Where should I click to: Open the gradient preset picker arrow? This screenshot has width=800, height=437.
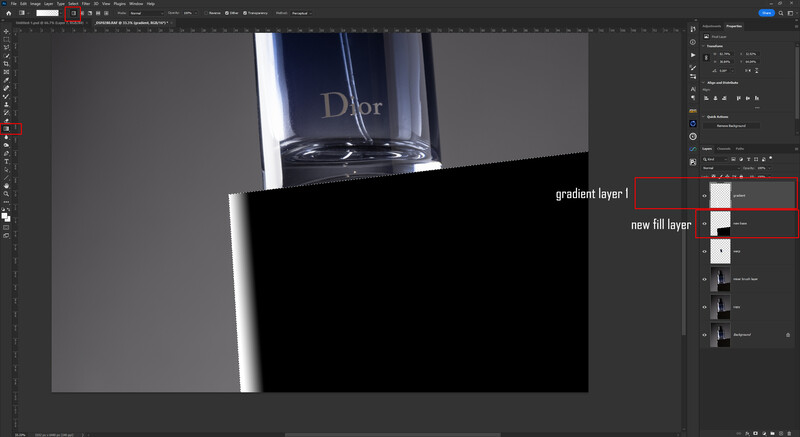[61, 13]
